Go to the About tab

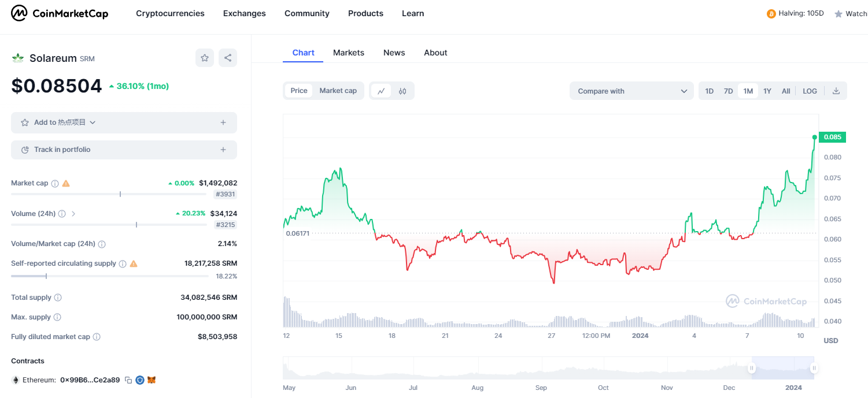[435, 53]
